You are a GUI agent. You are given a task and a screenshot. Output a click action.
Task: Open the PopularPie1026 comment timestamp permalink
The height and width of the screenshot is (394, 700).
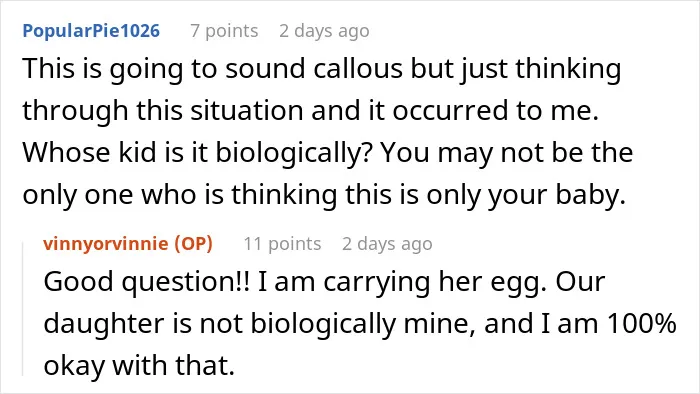pyautogui.click(x=325, y=31)
